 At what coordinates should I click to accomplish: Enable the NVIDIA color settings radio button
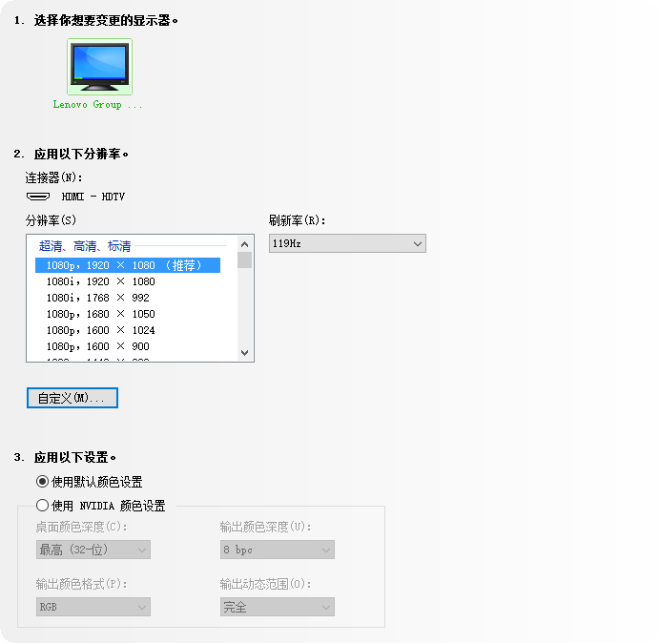click(x=42, y=506)
